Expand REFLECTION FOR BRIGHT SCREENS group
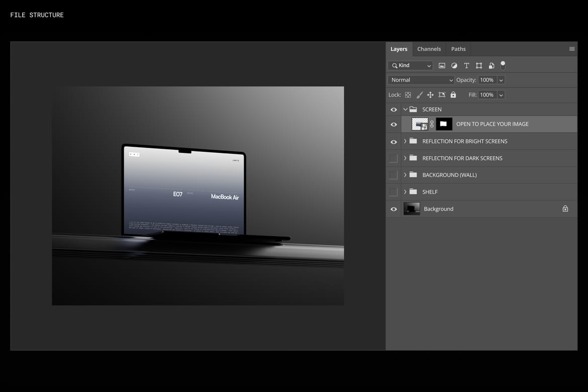588x392 pixels. tap(405, 141)
